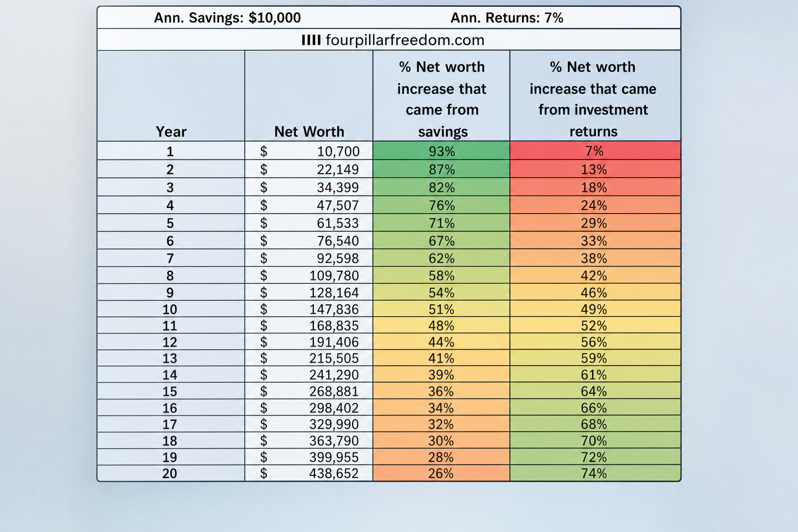Select the net worth cell 168,835

[309, 326]
